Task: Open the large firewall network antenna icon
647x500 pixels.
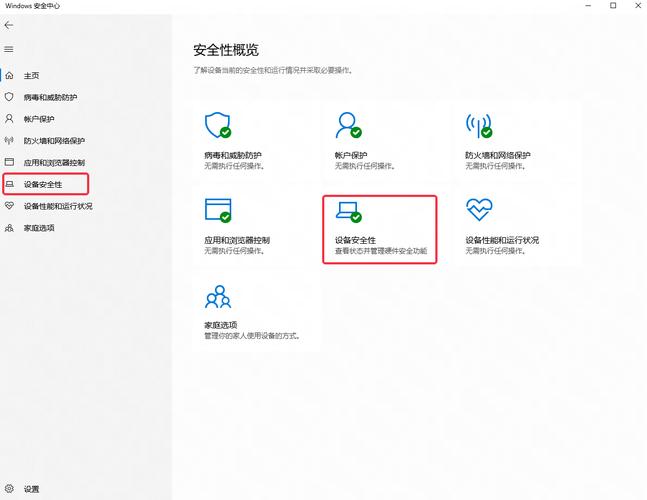Action: tap(479, 126)
